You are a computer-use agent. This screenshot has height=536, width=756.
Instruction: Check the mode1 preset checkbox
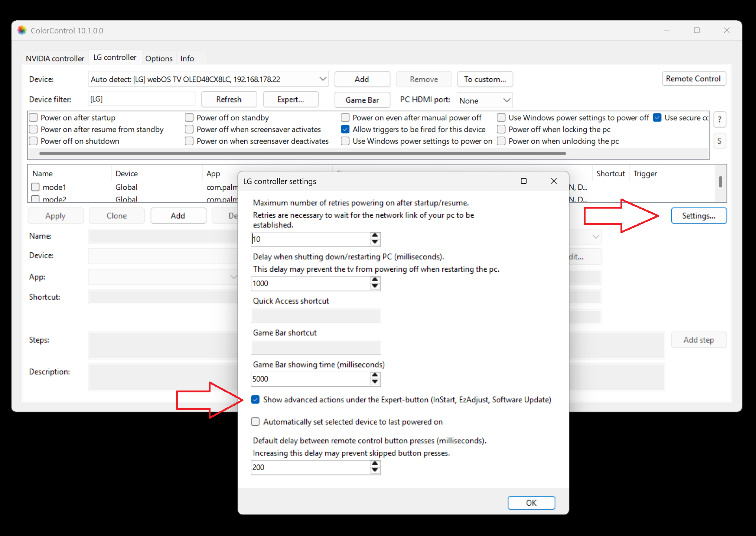[x=35, y=187]
